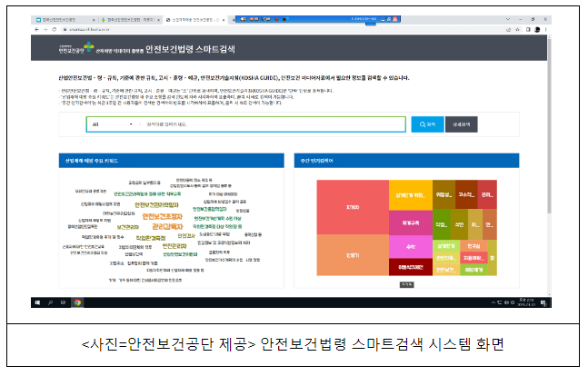Click the 안전보건공단 logo in the header
Image resolution: width=588 pixels, height=376 pixels.
(76, 48)
